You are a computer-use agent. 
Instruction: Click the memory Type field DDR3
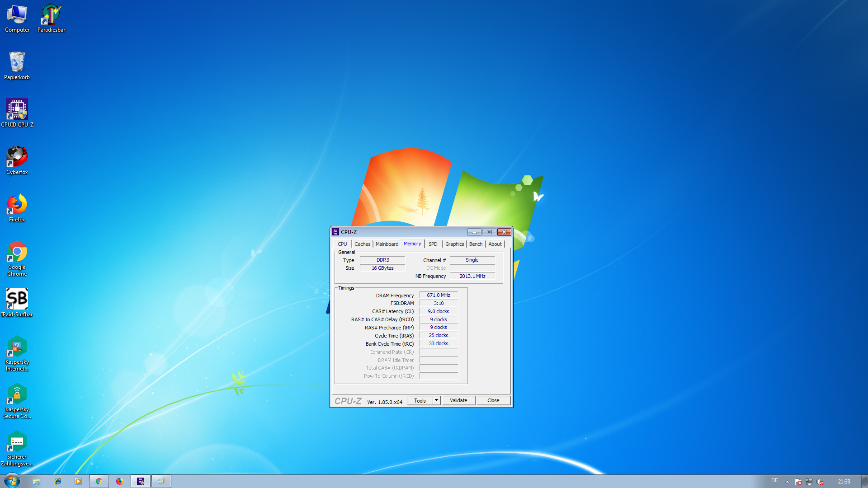pyautogui.click(x=382, y=260)
